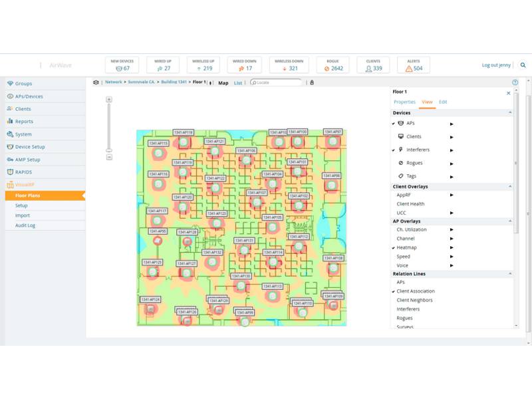532x399 pixels.
Task: Expand the APs submenu arrow under Devices
Action: pyautogui.click(x=452, y=124)
